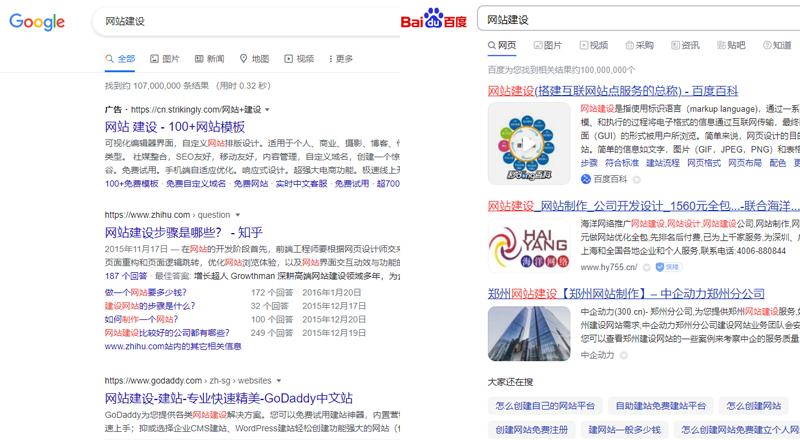
Task: Open 做一个网站要多少钱? question link
Action: click(145, 292)
